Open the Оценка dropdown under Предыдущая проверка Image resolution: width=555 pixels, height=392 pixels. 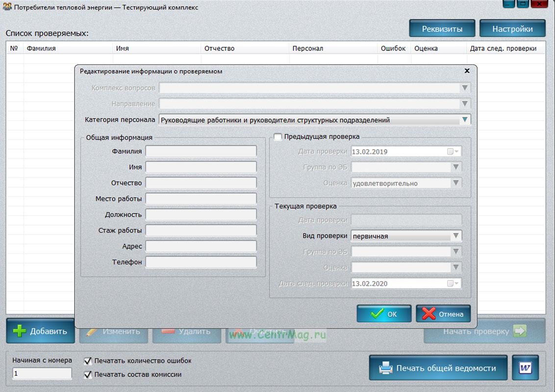456,183
